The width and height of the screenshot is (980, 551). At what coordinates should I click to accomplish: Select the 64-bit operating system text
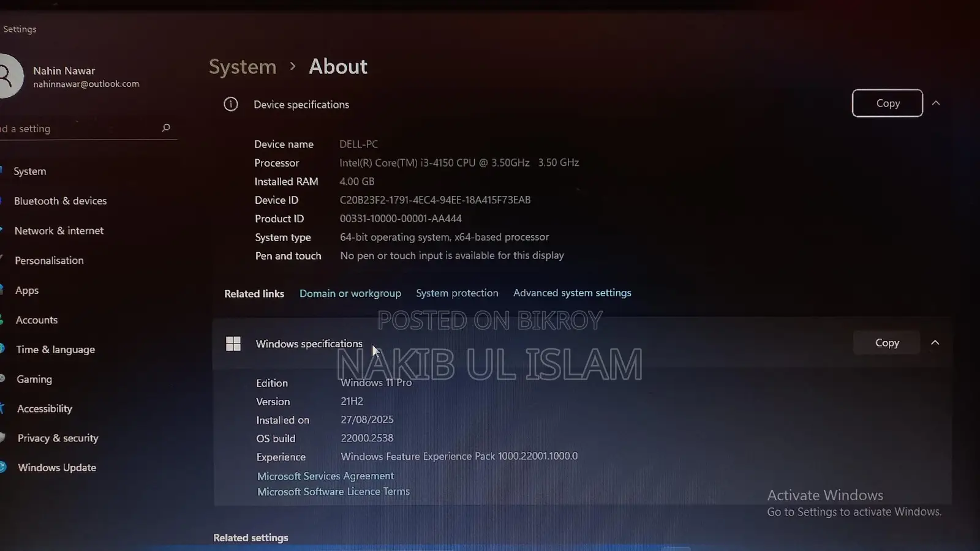(x=444, y=237)
